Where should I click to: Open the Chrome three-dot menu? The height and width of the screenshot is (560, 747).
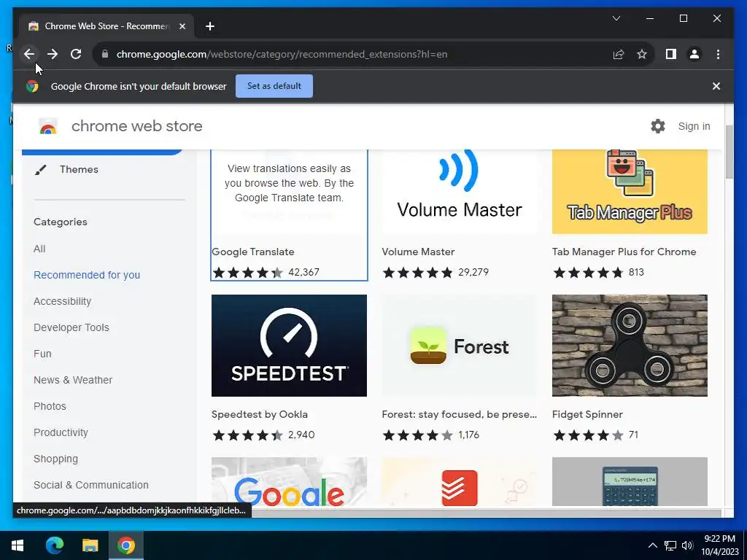(x=718, y=54)
